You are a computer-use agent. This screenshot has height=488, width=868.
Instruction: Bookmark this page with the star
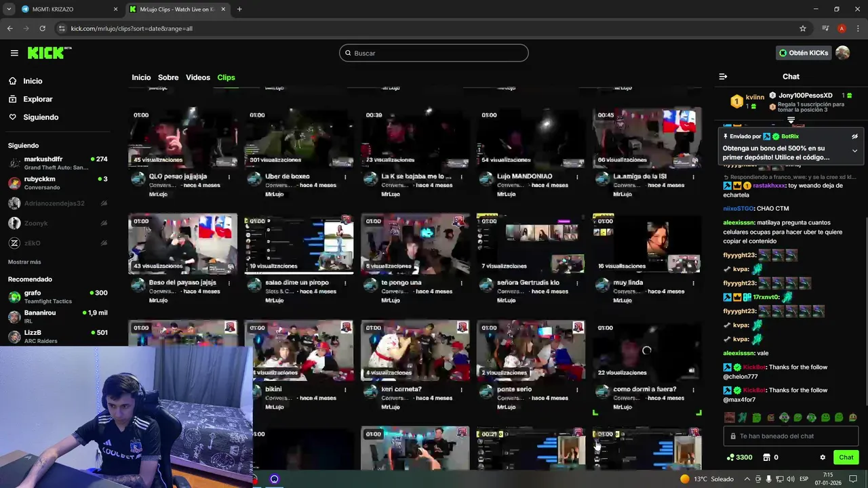(x=803, y=28)
